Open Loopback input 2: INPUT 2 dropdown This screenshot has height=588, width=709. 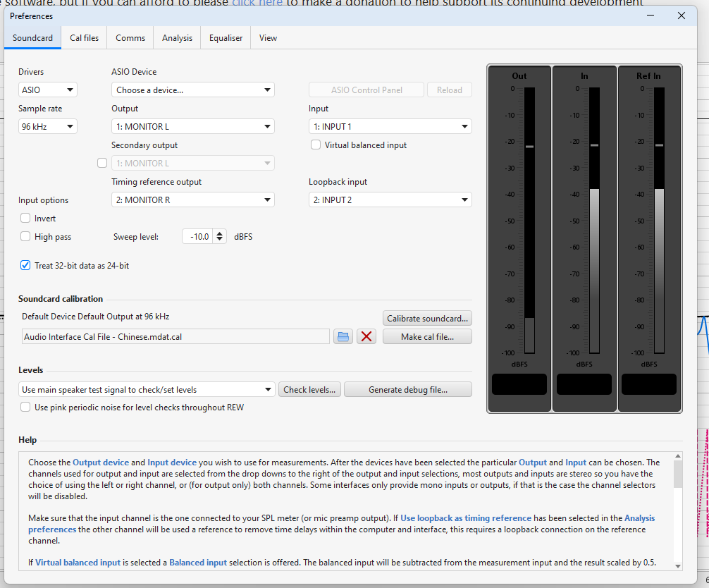pos(390,200)
